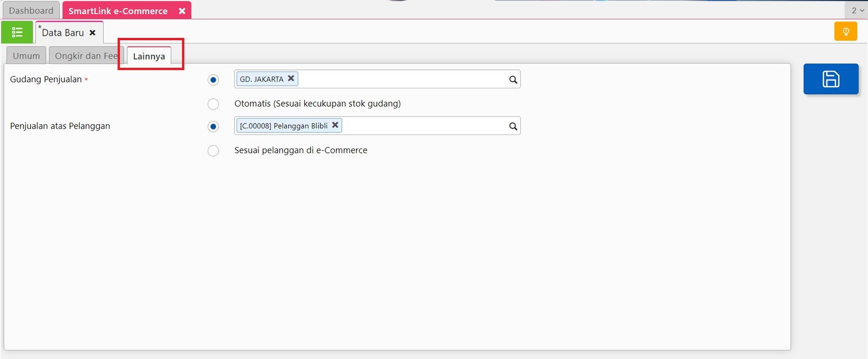Expand the tab count dropdown showing 2
Viewport: 868px width, 359px height.
click(857, 10)
